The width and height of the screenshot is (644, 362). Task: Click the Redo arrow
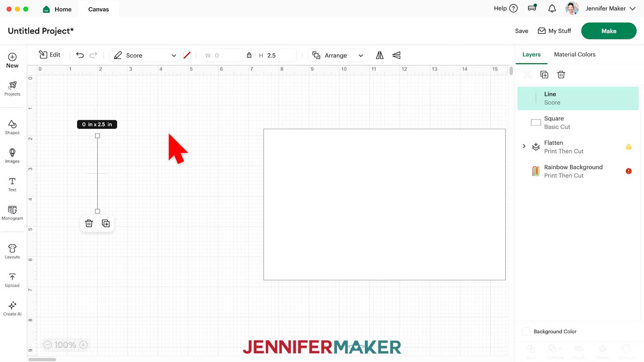pos(93,55)
